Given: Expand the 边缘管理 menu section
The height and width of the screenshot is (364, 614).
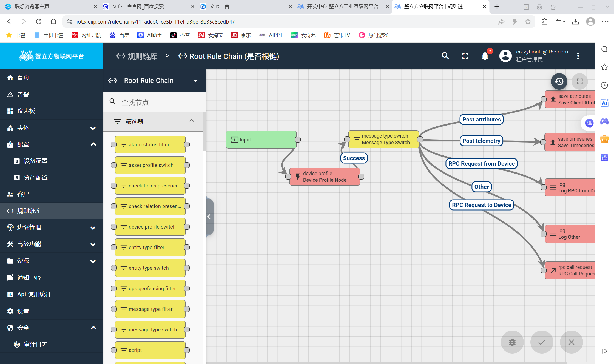Looking at the screenshot, I should tap(93, 228).
